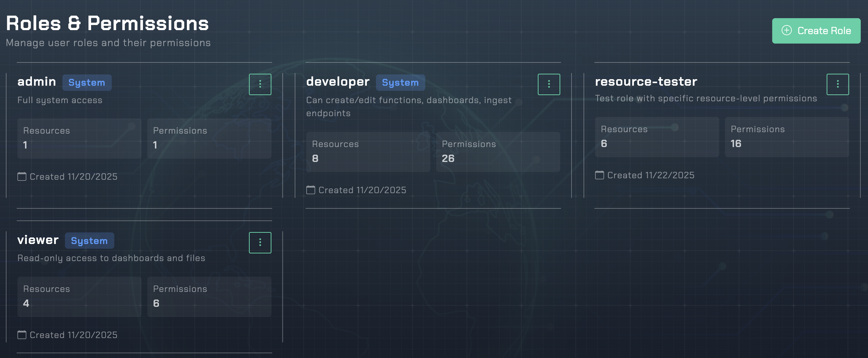Click the plus icon inside Create Role button
Image resolution: width=868 pixels, height=358 pixels.
click(786, 31)
